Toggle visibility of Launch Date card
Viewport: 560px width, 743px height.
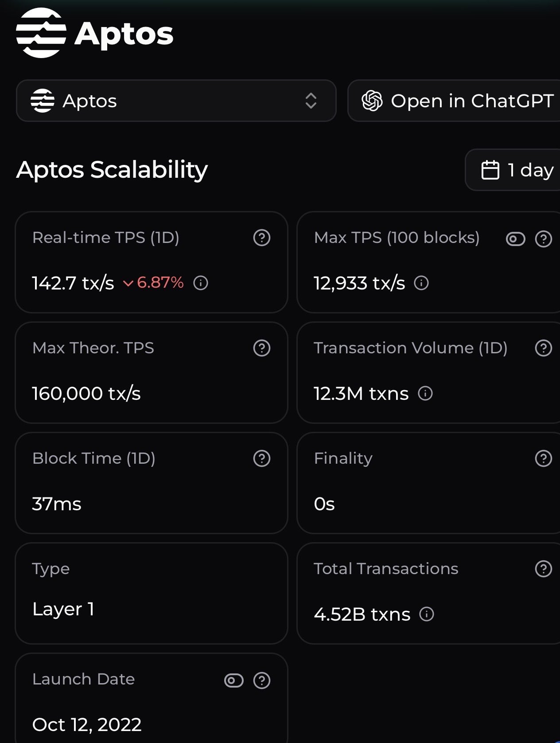234,680
